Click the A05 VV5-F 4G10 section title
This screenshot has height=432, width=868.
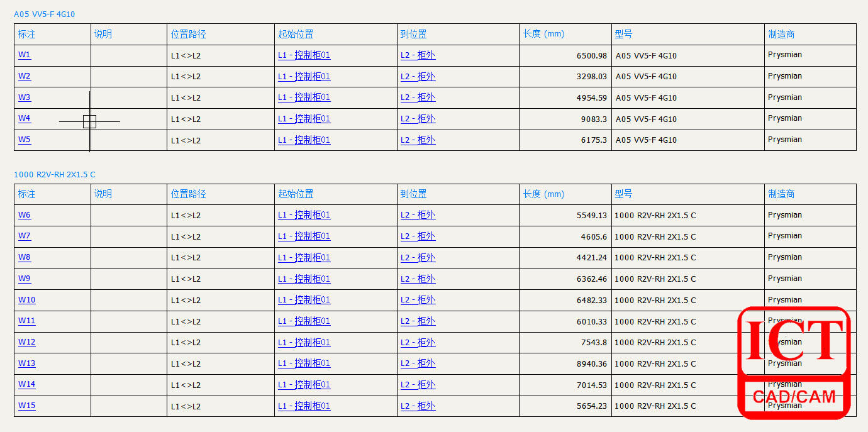point(44,14)
